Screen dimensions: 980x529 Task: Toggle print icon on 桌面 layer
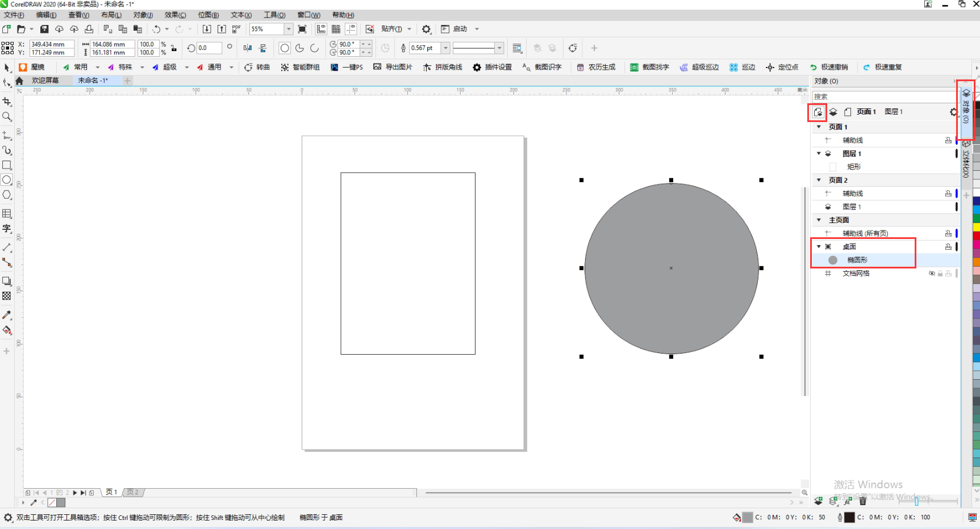click(948, 247)
